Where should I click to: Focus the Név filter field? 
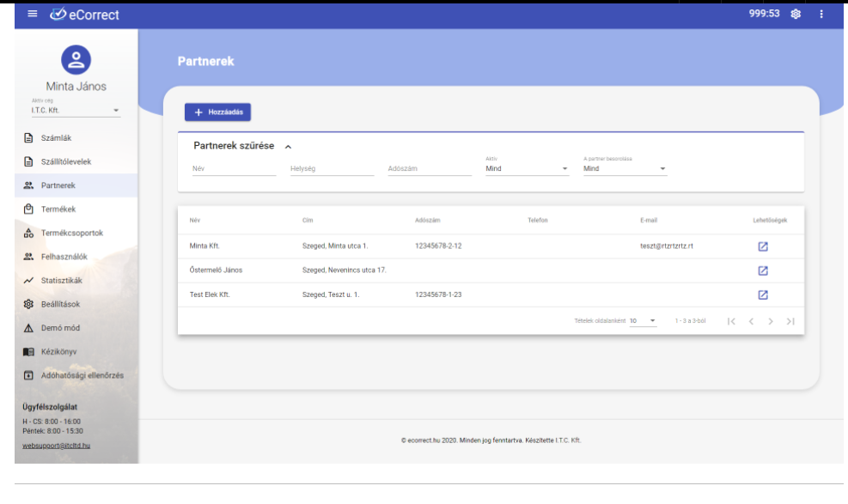pos(234,168)
